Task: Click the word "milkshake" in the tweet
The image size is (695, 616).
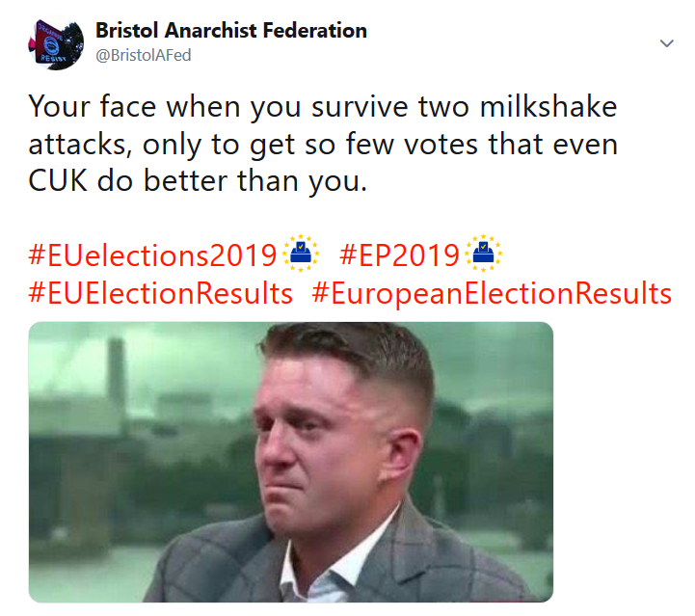Action: point(548,107)
